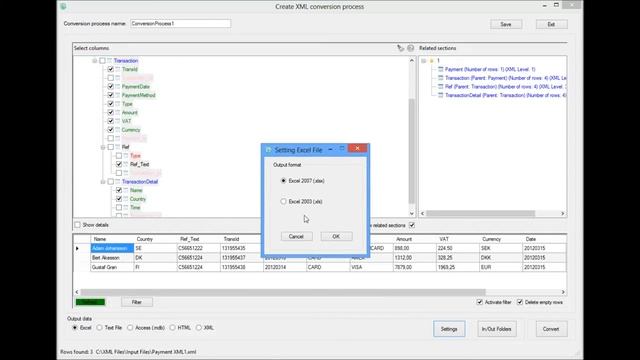Click the Conversion process name field
This screenshot has height=360, width=640.
pyautogui.click(x=180, y=24)
